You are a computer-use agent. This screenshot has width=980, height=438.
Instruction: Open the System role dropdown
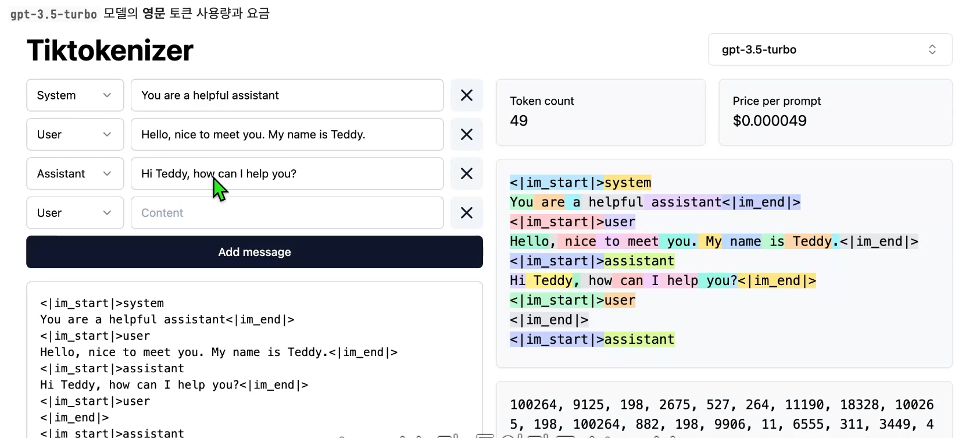click(75, 95)
